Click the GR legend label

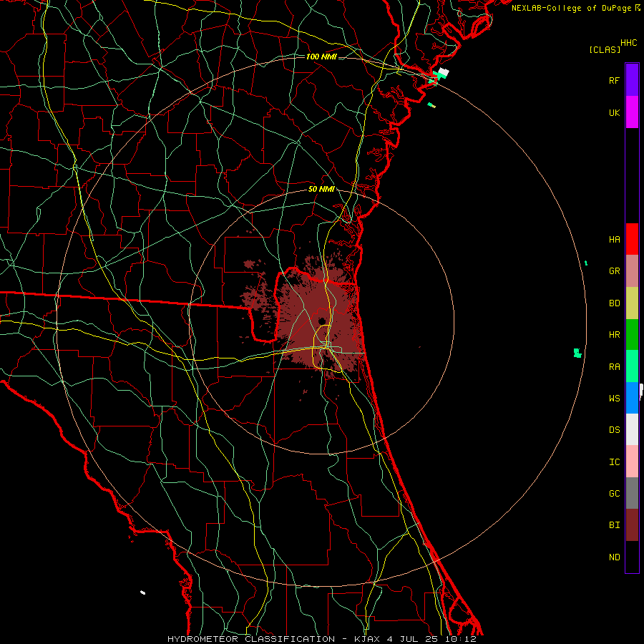tap(614, 271)
